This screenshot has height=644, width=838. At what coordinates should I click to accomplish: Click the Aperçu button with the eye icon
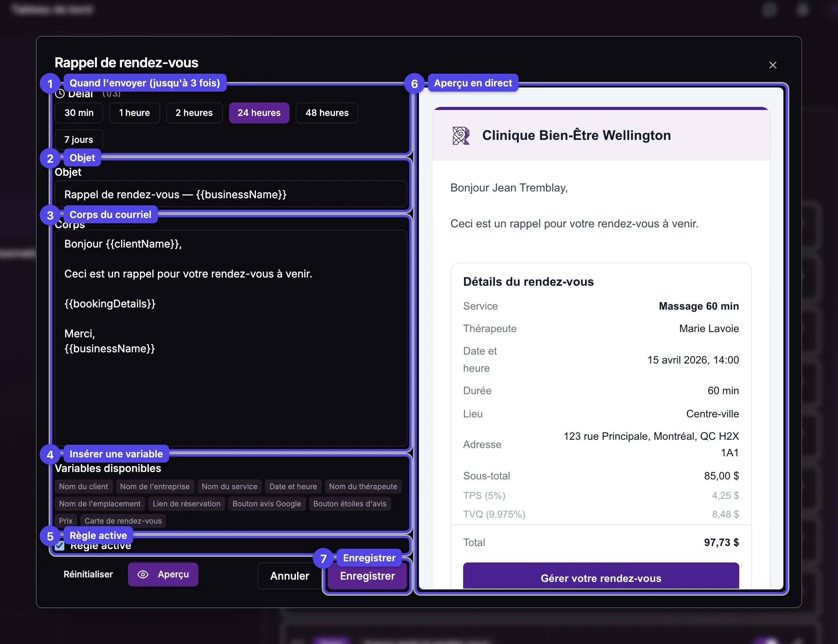[x=163, y=574]
